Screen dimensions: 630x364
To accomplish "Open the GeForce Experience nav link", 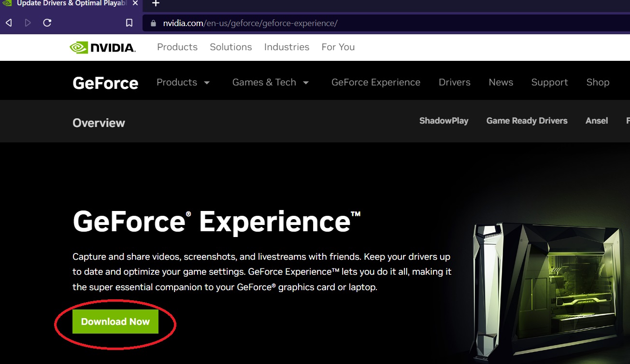I will (x=376, y=83).
